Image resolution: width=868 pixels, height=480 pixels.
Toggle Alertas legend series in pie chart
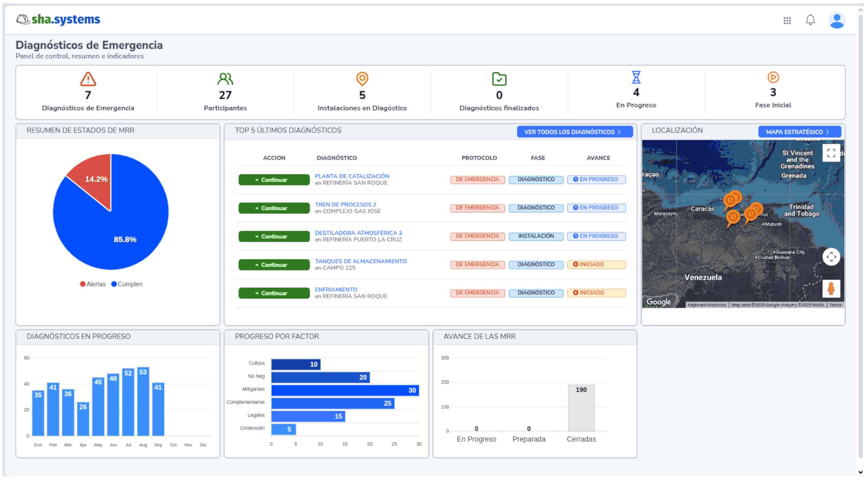[93, 284]
